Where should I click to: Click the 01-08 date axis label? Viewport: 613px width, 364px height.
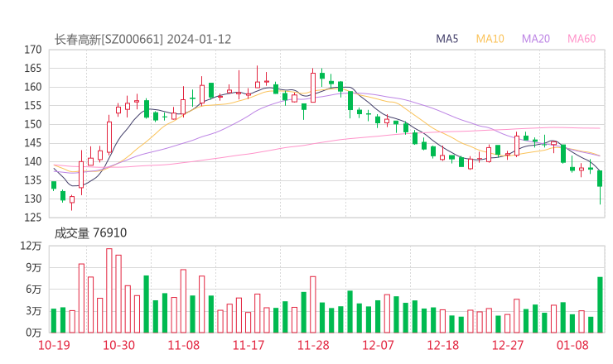[x=572, y=345]
